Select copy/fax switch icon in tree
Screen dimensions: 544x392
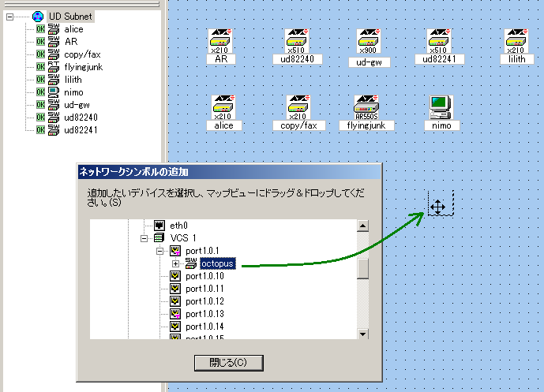click(54, 54)
